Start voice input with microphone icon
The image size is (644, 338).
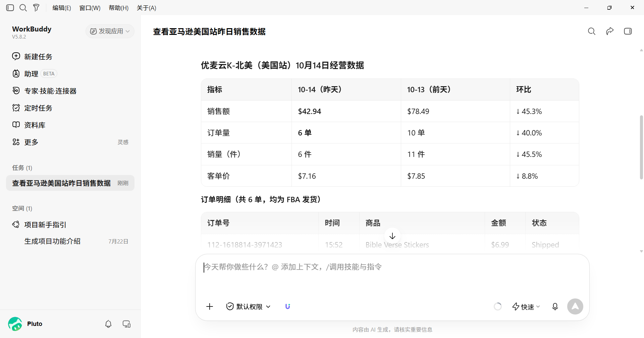point(555,306)
